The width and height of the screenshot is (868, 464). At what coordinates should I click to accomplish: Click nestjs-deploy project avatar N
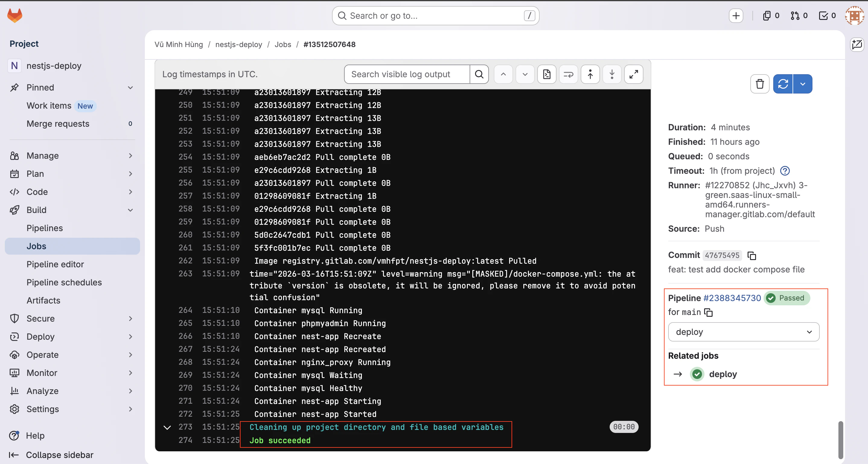[14, 66]
